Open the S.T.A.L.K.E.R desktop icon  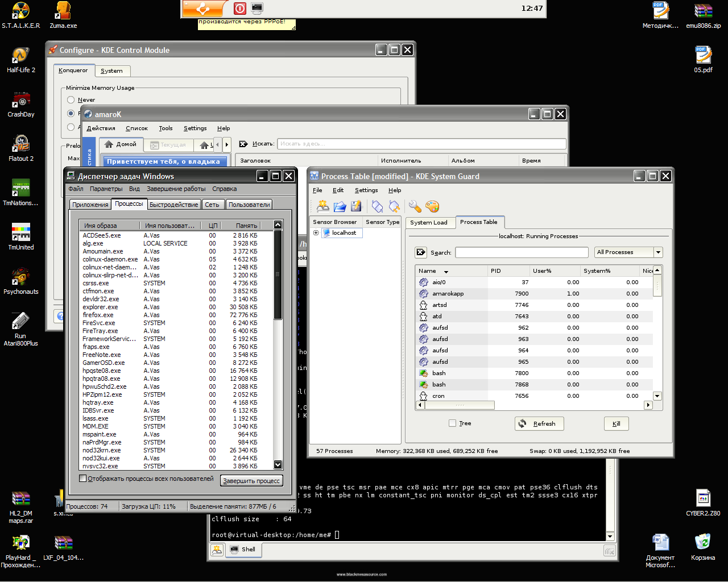21,15
